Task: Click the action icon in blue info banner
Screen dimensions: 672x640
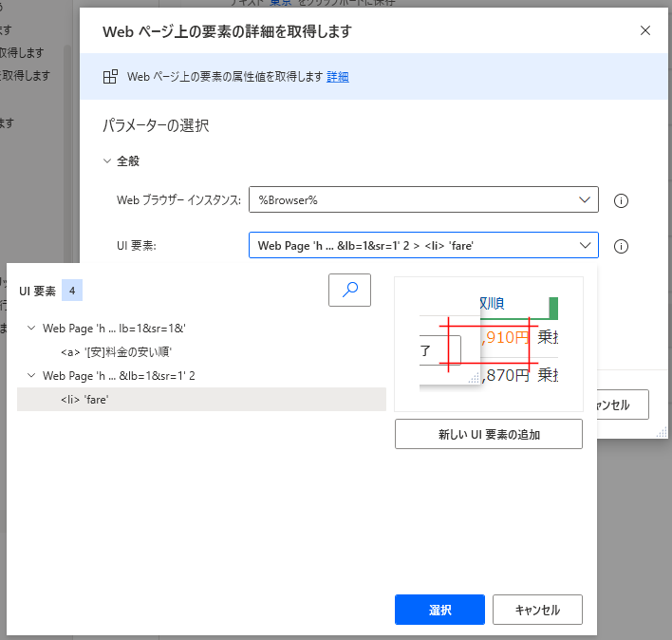Action: click(111, 77)
